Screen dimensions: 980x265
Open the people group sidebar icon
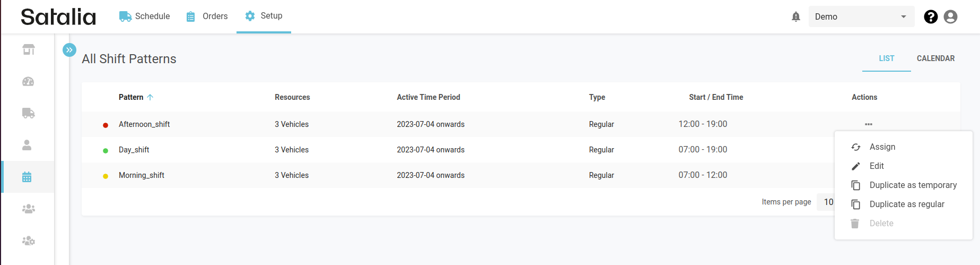click(29, 209)
